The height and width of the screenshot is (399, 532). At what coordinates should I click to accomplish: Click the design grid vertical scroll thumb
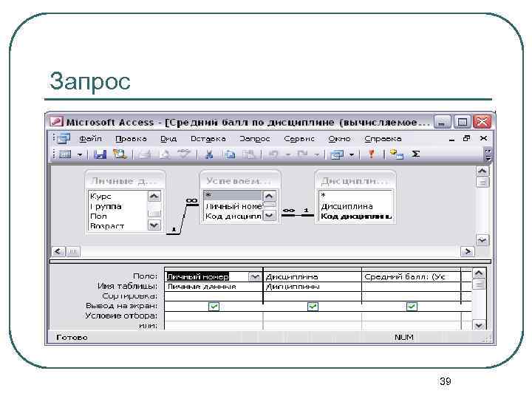(x=478, y=284)
